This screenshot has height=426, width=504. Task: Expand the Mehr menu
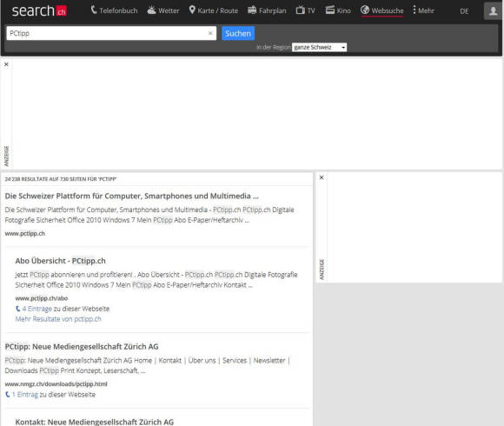pyautogui.click(x=424, y=10)
